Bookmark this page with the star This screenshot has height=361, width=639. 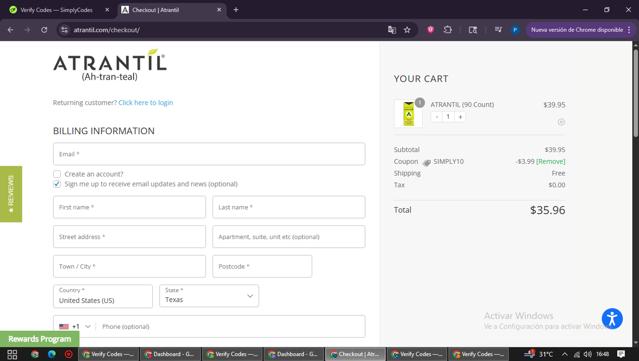[407, 30]
